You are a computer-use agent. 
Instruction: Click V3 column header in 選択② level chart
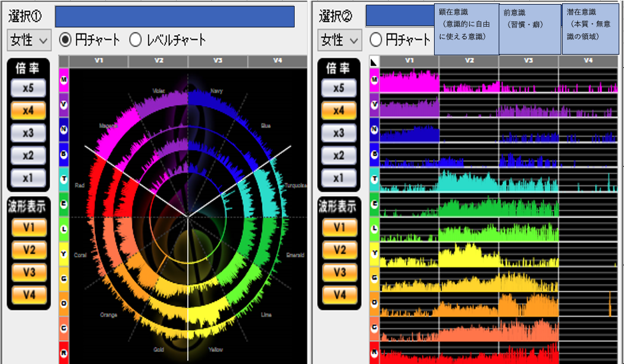(x=528, y=61)
